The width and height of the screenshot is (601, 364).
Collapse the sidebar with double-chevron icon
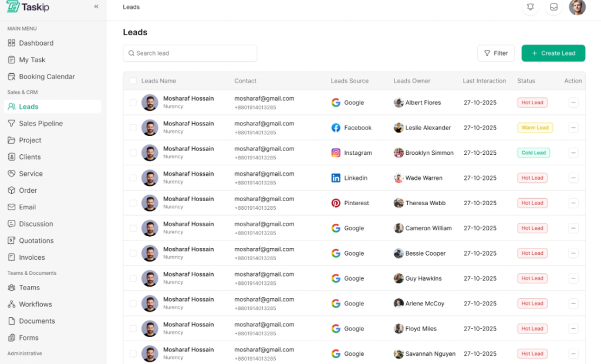pyautogui.click(x=96, y=7)
